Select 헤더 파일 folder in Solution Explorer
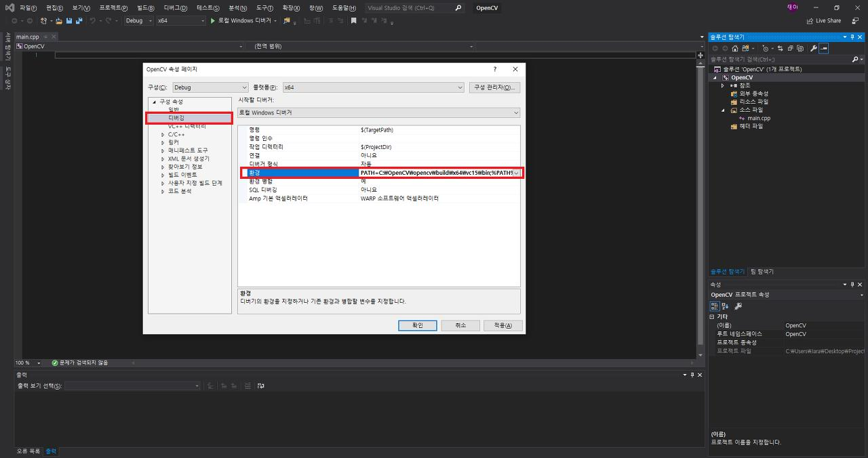 [751, 126]
